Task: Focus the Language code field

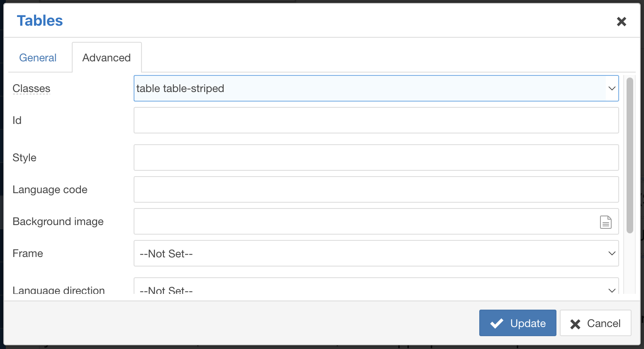Action: coord(376,189)
